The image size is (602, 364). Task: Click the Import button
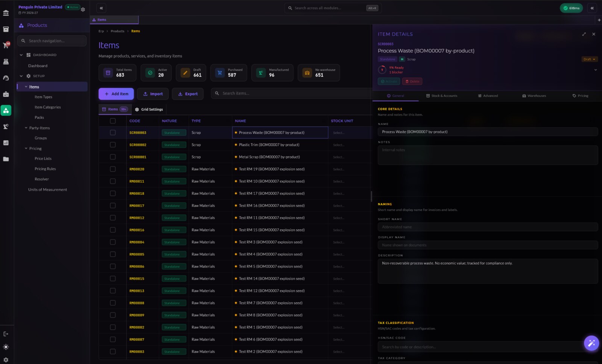point(153,94)
